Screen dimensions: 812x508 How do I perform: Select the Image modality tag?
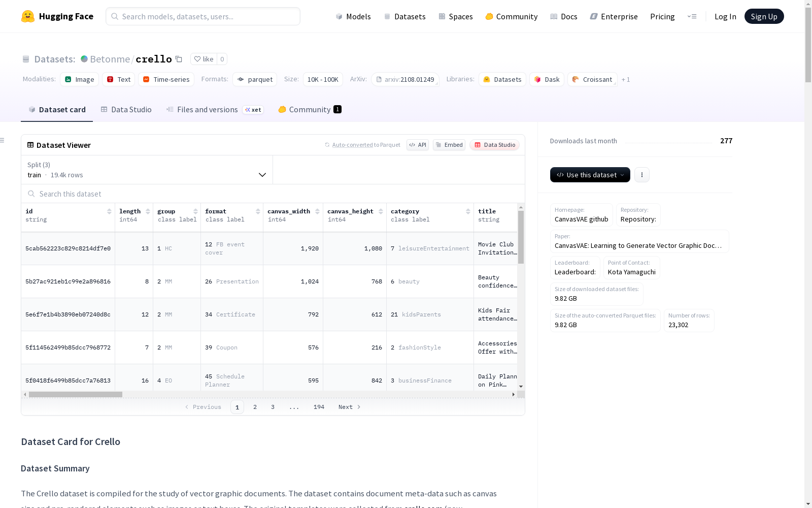(x=80, y=79)
